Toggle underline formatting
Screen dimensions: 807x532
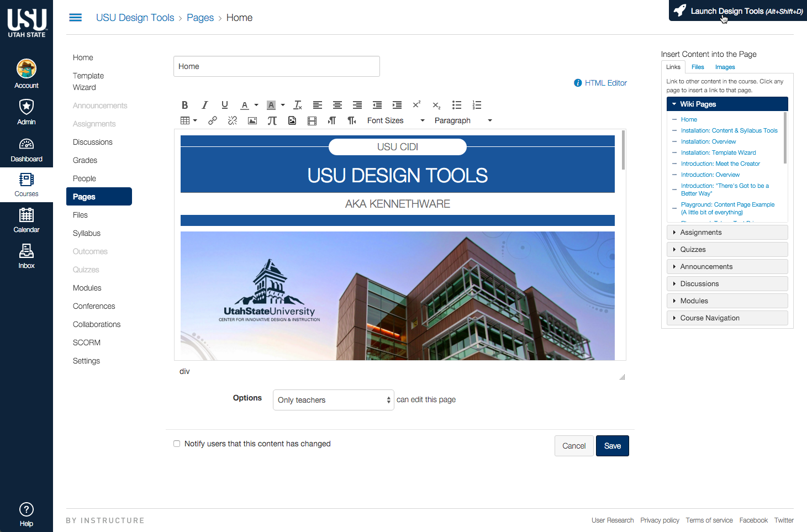225,105
